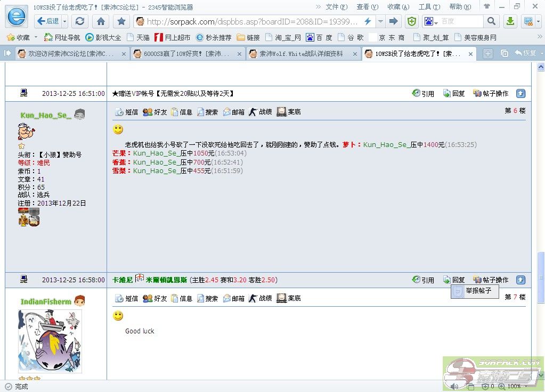Click the Baidu search input field
Image resolution: width=545 pixels, height=392 pixels.
tap(461, 21)
